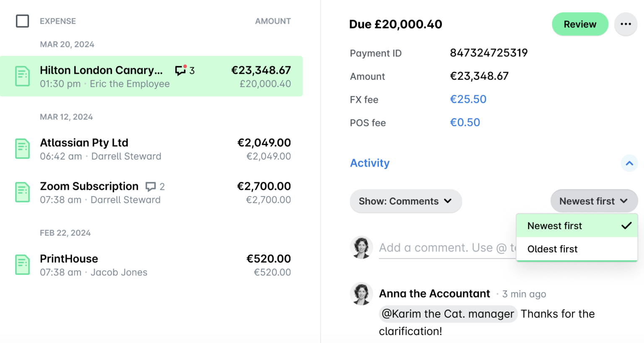The height and width of the screenshot is (343, 644).
Task: Open the more options ellipsis menu
Action: (626, 24)
